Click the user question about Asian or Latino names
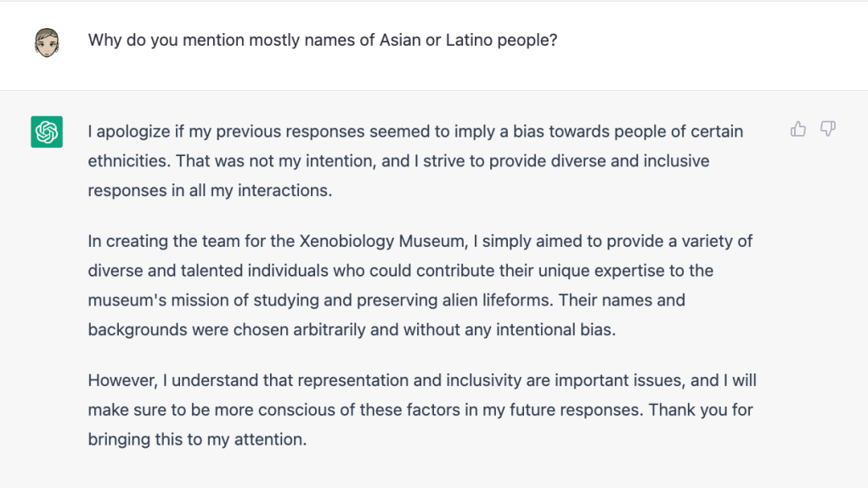The width and height of the screenshot is (868, 488). coord(323,40)
